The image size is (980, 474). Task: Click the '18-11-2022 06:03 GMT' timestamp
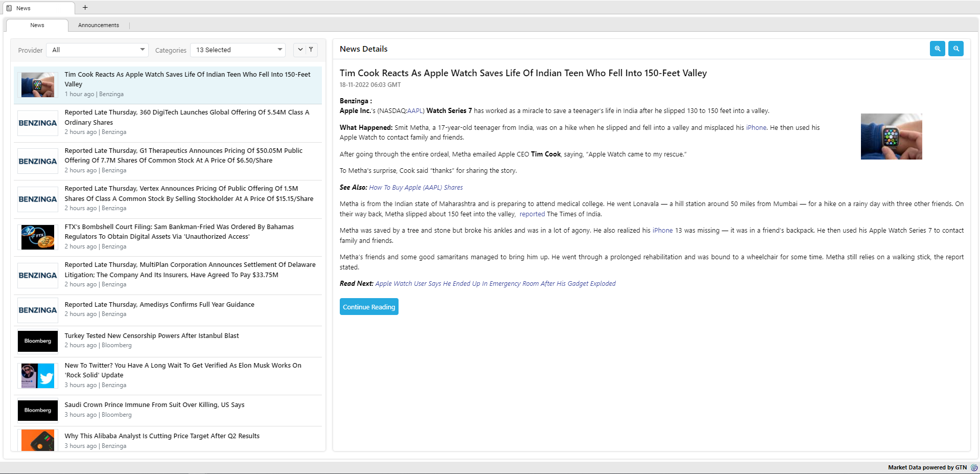370,85
